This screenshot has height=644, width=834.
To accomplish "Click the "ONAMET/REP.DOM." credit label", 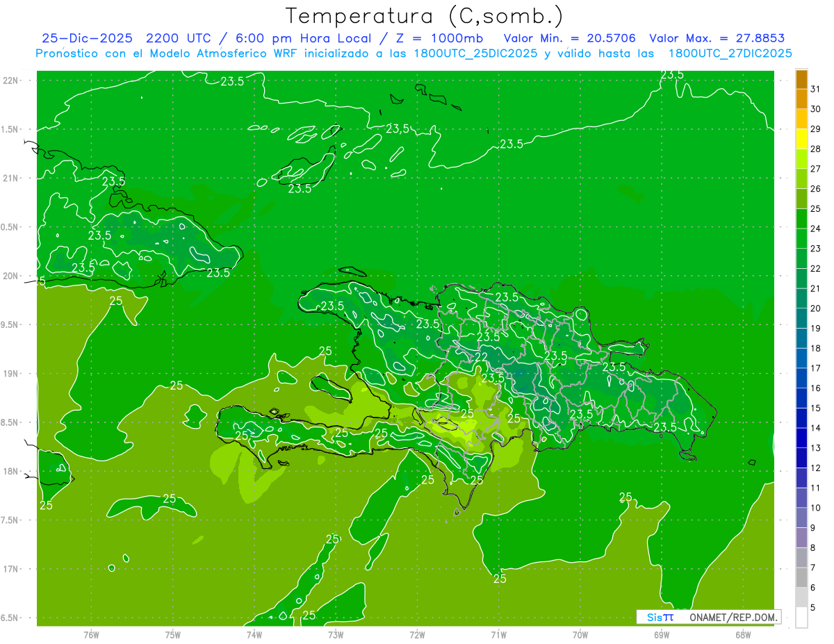I will pyautogui.click(x=733, y=617).
